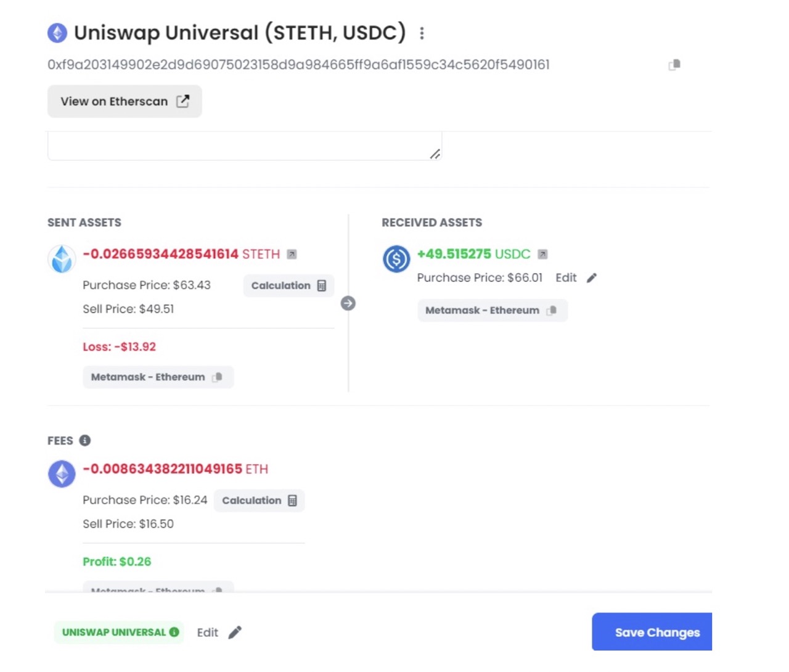Click the Ethereum logo next to the title
The width and height of the screenshot is (789, 672).
click(57, 33)
